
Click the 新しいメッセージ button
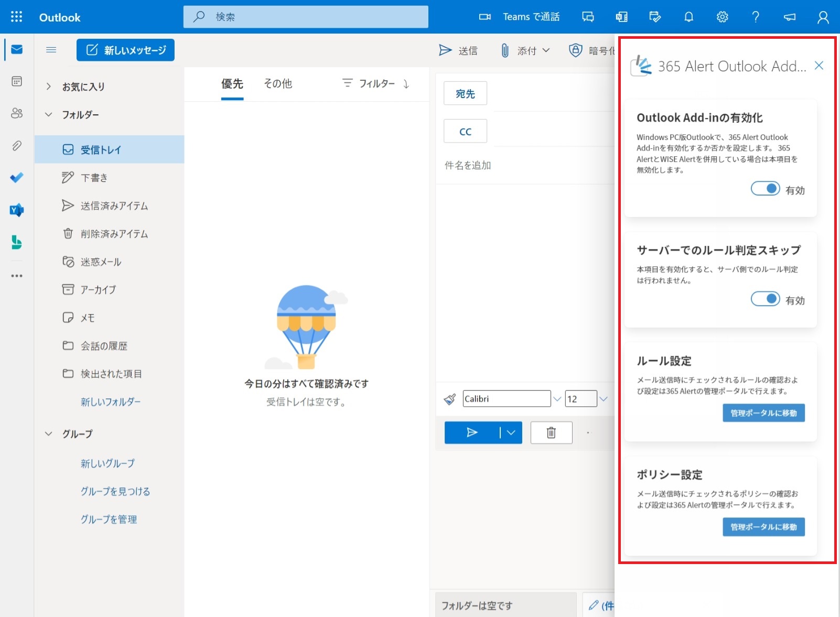(125, 50)
